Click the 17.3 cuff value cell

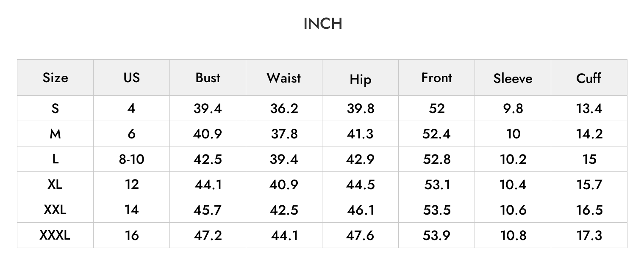pos(589,235)
